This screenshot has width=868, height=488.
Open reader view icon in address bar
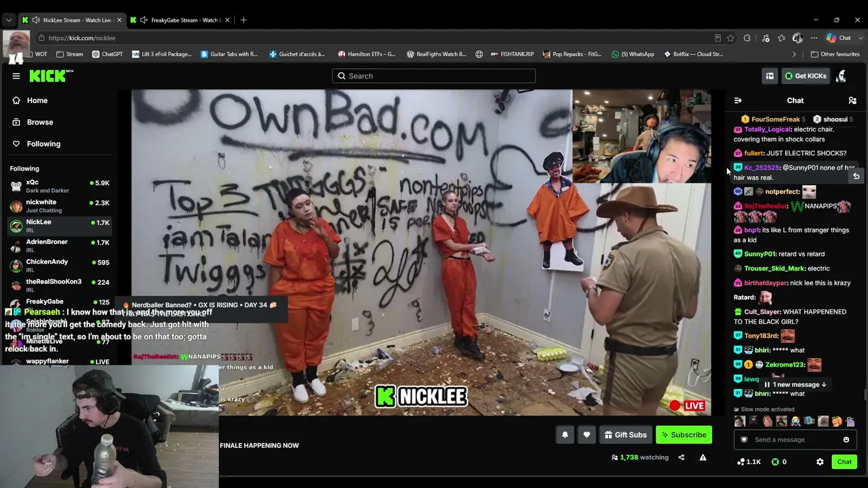(x=717, y=38)
